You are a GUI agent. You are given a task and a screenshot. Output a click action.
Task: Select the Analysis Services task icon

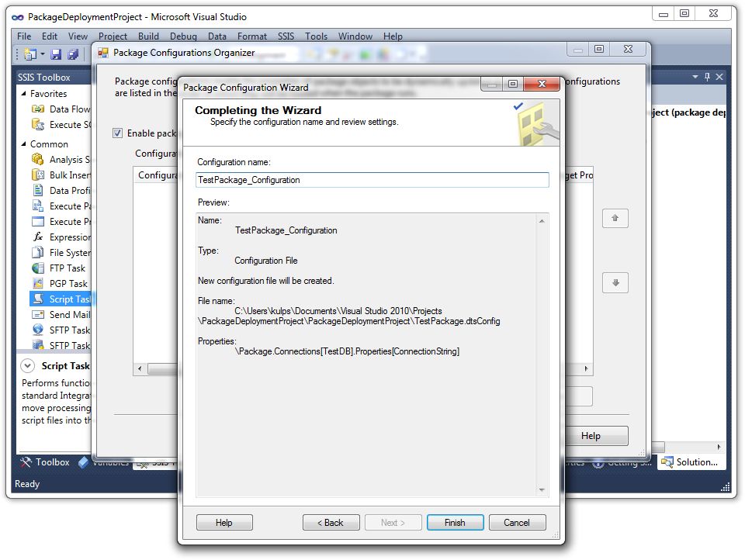pos(37,160)
